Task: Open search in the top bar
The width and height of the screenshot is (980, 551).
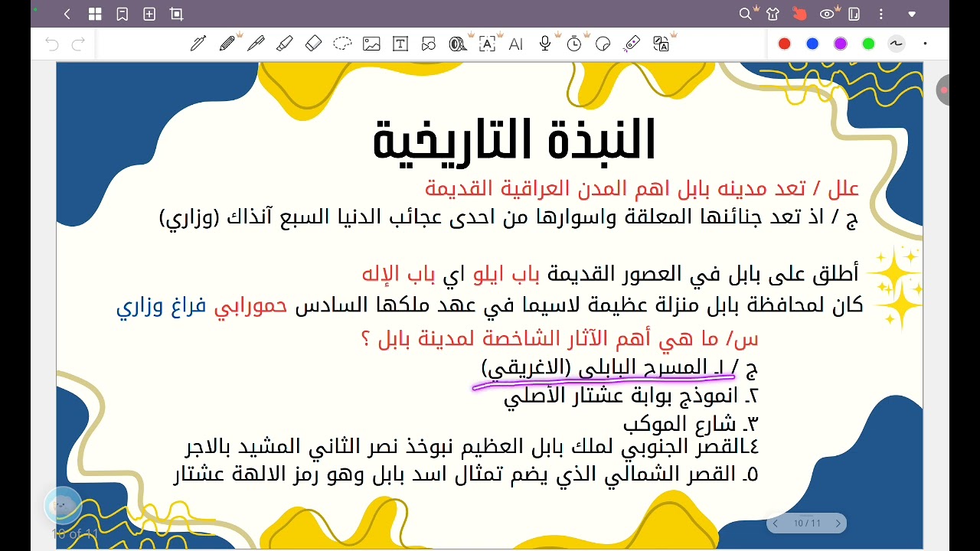Action: 745,14
